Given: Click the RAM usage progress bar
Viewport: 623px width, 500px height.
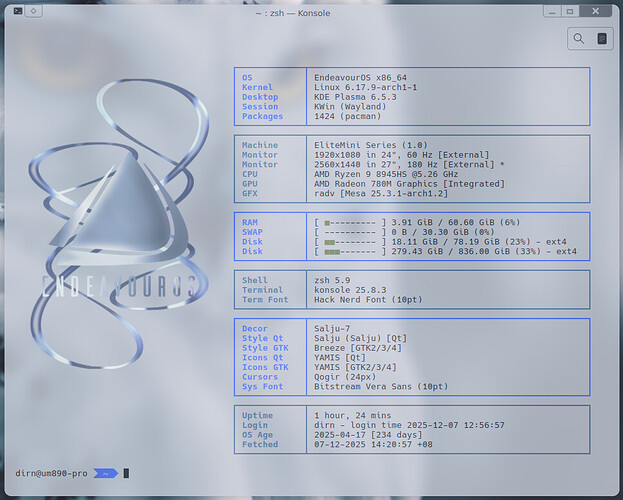Looking at the screenshot, I should coord(350,222).
